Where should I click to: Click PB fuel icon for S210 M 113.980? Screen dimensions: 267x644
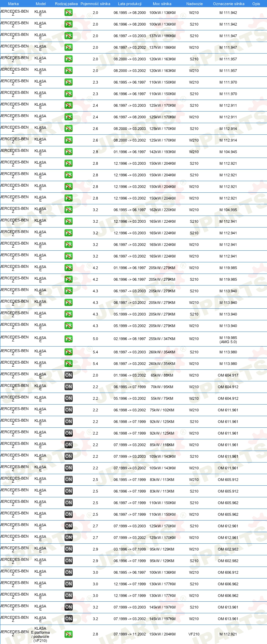coord(69,352)
